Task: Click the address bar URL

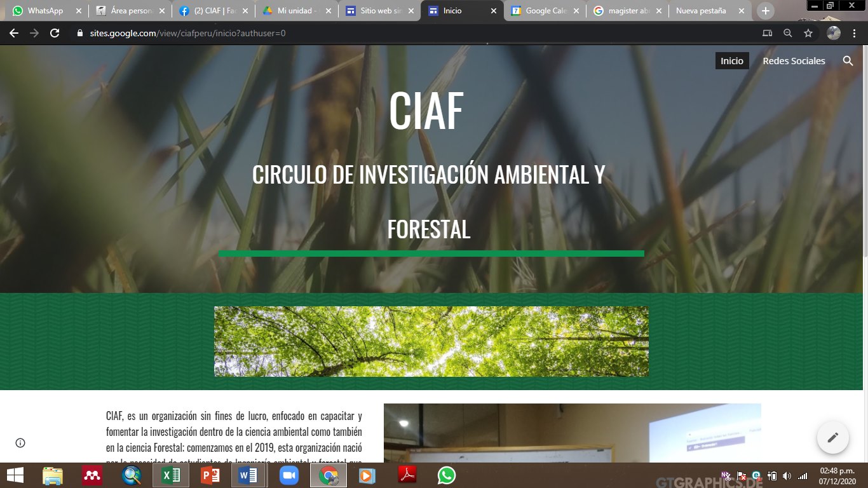Action: 187,33
